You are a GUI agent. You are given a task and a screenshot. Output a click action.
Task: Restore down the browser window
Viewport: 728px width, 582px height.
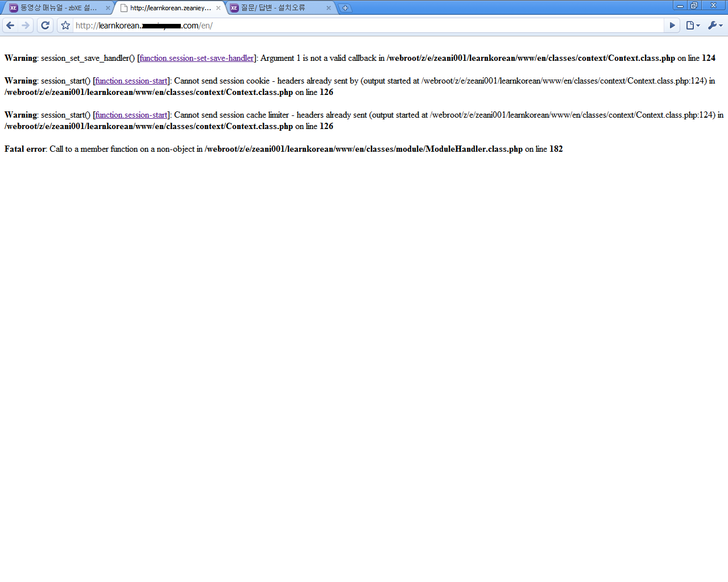[x=694, y=6]
